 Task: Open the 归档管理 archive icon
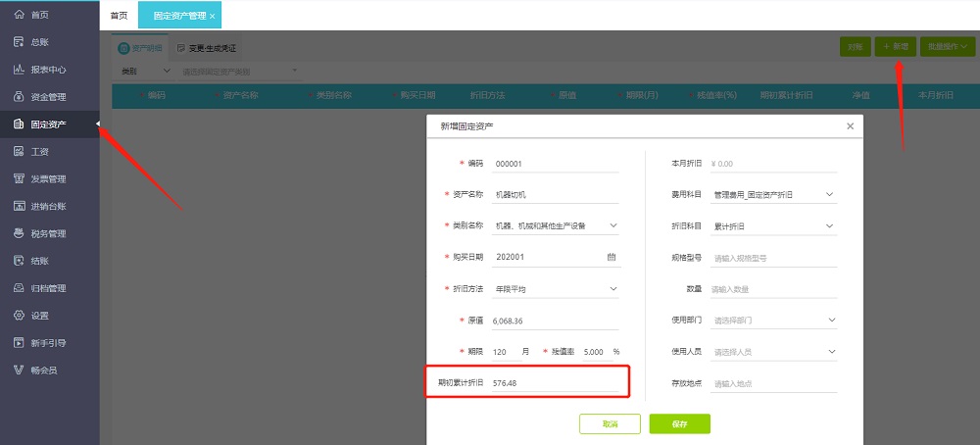pos(19,288)
